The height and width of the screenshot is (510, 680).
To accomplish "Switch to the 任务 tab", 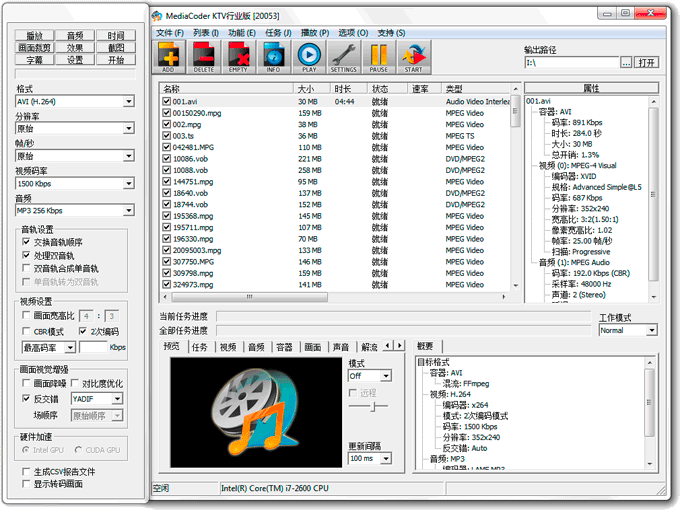I will pyautogui.click(x=199, y=347).
